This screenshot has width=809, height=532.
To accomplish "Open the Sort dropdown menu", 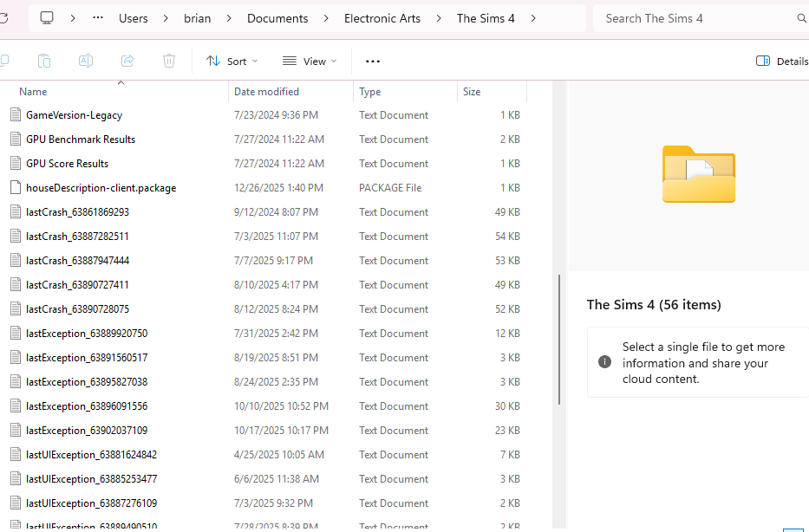I will click(232, 62).
